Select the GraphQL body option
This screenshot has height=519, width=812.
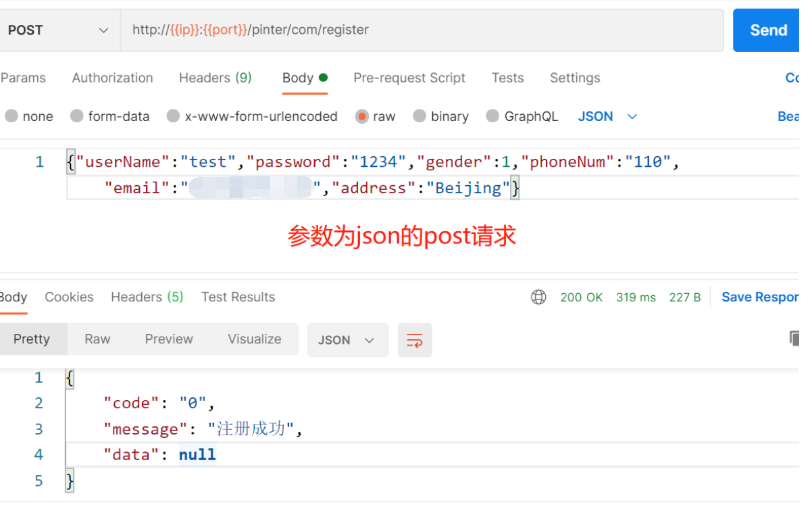click(x=492, y=116)
